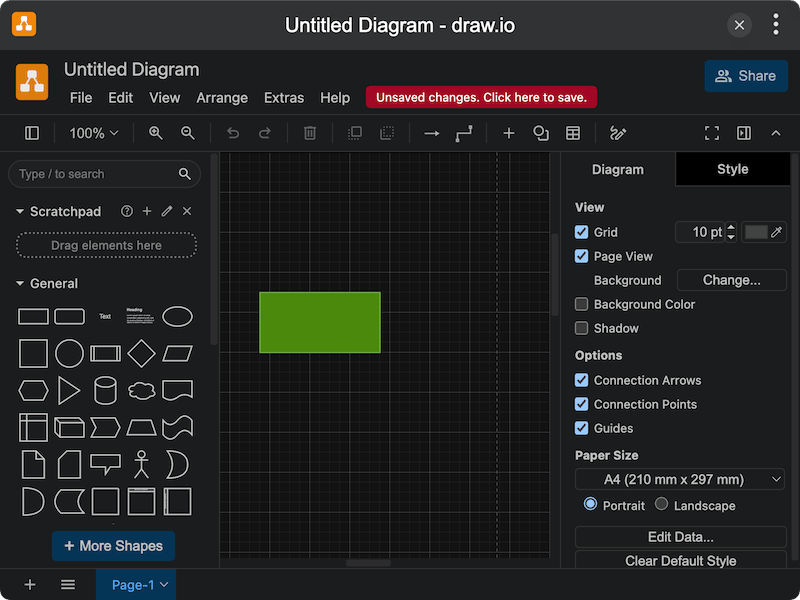The image size is (800, 600).
Task: Toggle Connection Points option
Action: click(581, 404)
